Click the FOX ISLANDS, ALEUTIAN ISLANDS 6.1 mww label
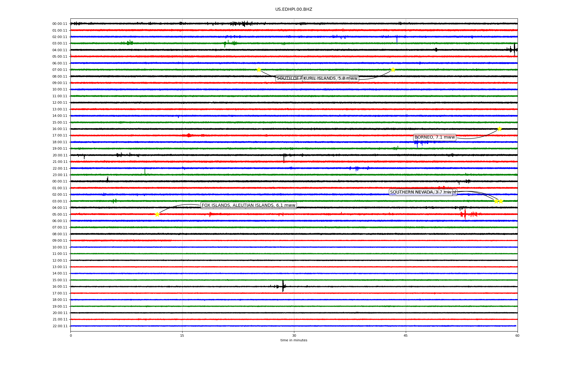 (x=248, y=205)
